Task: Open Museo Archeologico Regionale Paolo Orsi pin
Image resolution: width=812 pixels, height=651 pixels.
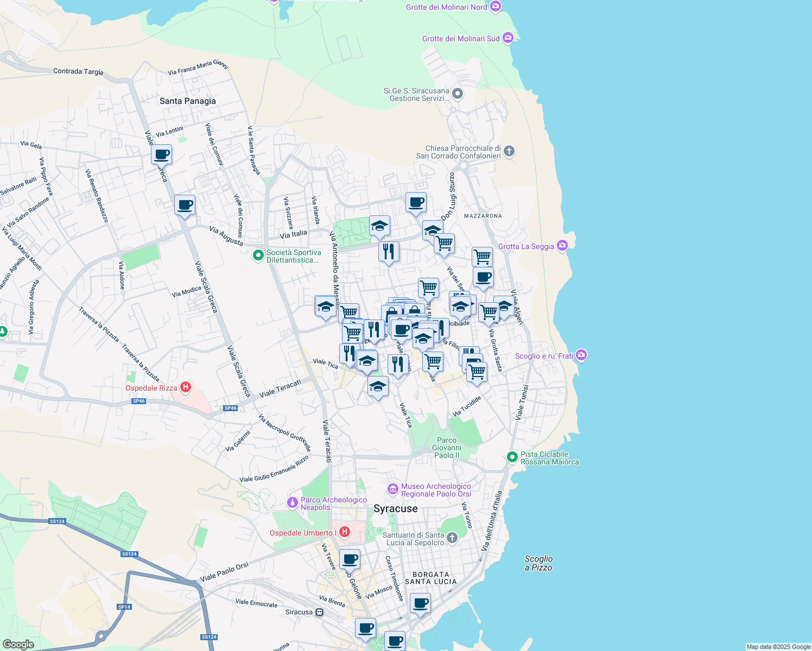Action: coord(392,490)
